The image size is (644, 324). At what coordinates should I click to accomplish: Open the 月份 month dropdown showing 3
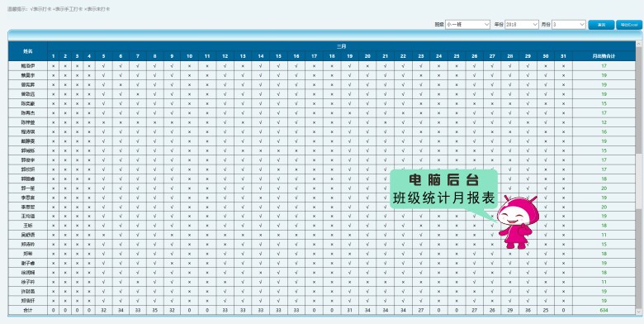(x=569, y=25)
